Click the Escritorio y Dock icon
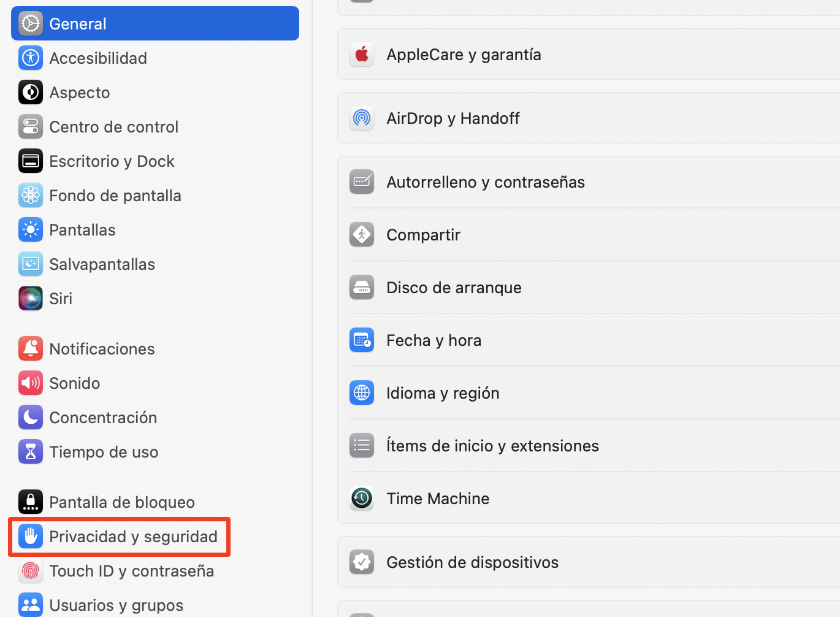Image resolution: width=840 pixels, height=617 pixels. tap(31, 161)
